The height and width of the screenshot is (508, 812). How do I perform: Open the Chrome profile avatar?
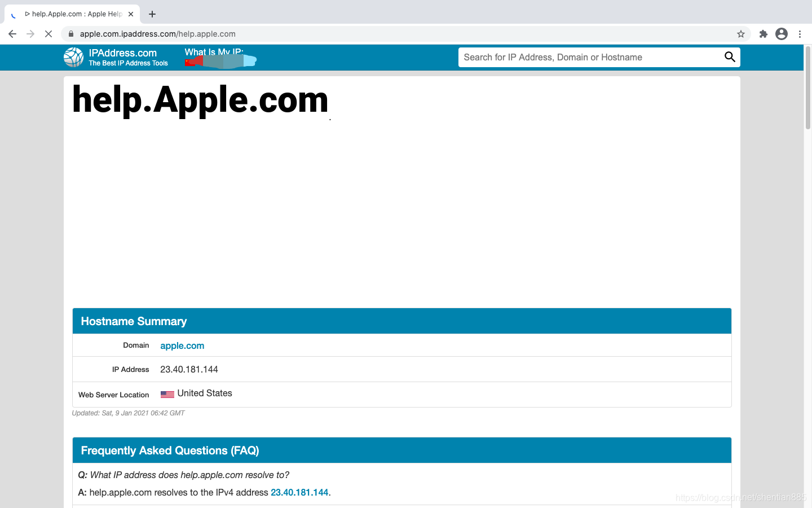pos(782,34)
